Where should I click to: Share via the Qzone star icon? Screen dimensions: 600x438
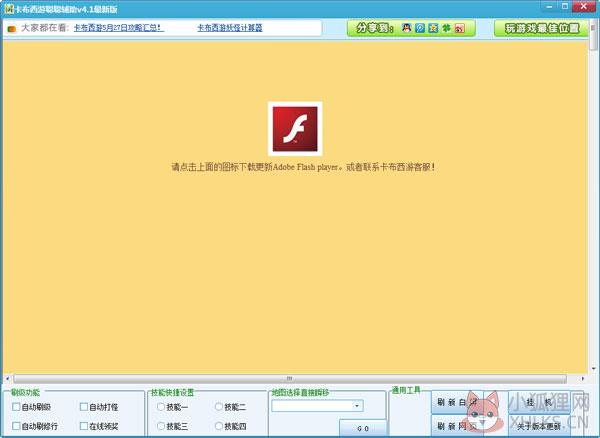point(433,28)
